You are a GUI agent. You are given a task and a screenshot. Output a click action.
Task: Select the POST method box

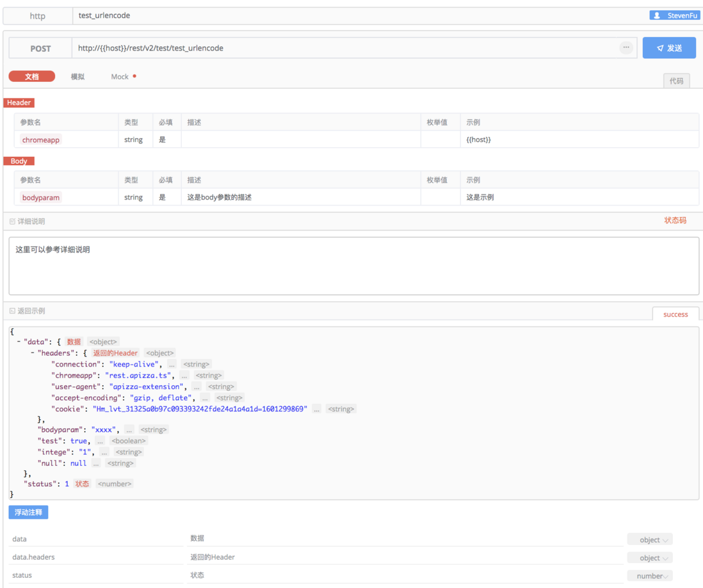pyautogui.click(x=40, y=48)
